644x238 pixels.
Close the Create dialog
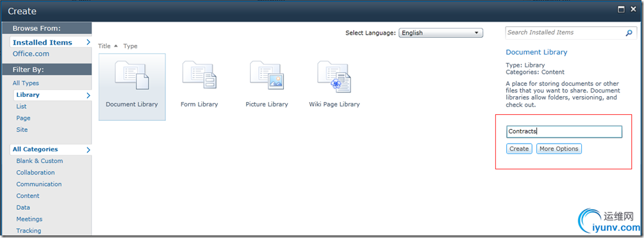coord(633,10)
